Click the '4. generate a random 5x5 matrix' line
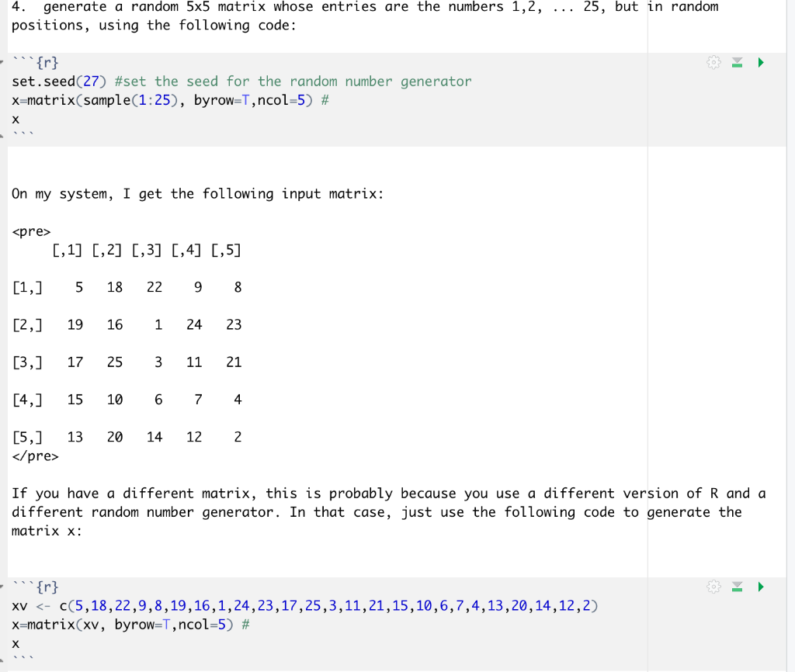Image resolution: width=795 pixels, height=672 pixels. (x=365, y=7)
